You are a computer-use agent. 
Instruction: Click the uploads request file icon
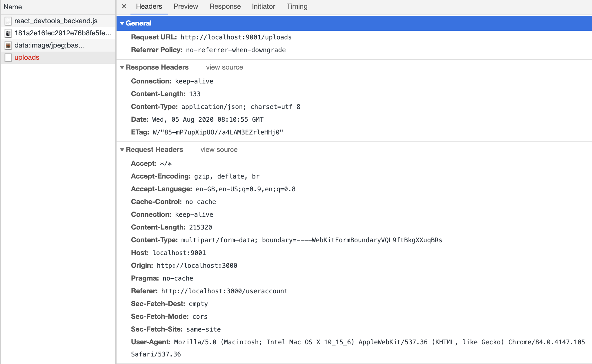pos(8,57)
